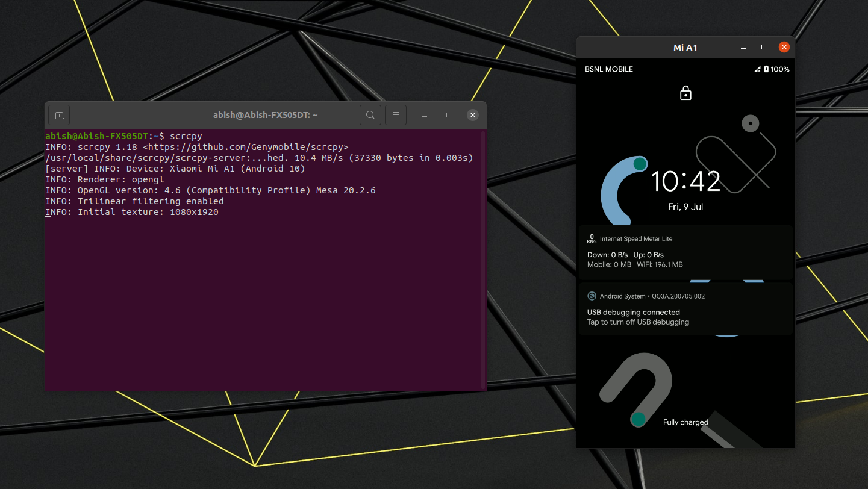This screenshot has height=489, width=868.
Task: Open the USB debugging connected notification
Action: coord(685,309)
